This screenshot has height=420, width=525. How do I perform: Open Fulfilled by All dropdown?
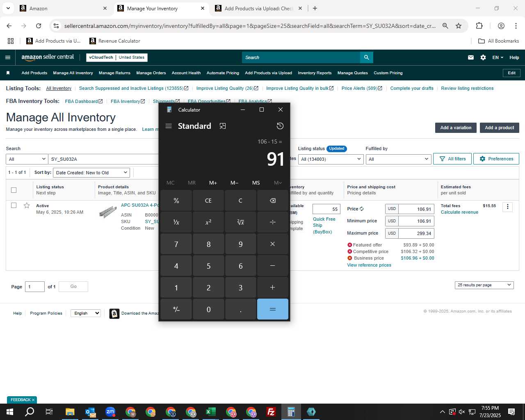click(x=398, y=159)
